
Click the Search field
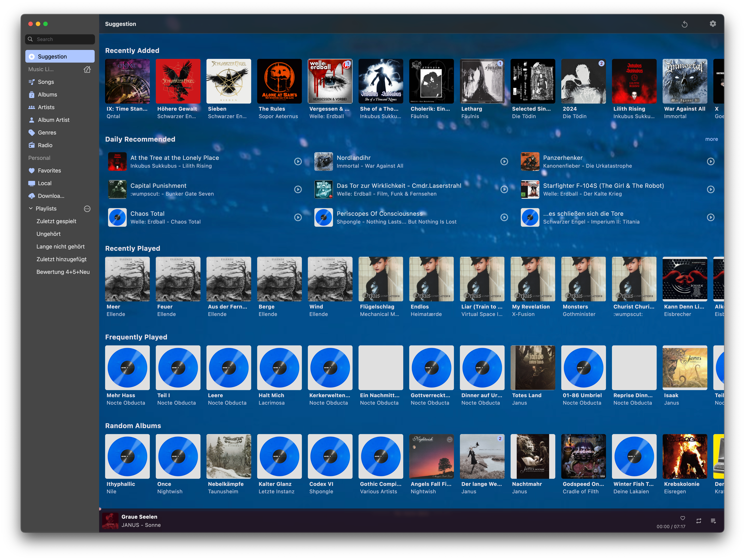tap(60, 39)
